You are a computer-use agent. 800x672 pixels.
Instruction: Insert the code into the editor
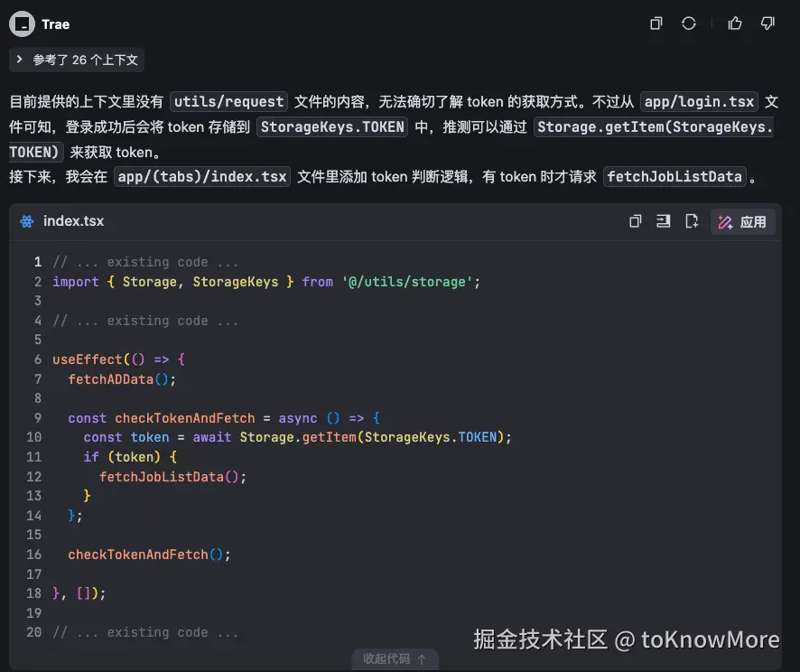point(664,220)
